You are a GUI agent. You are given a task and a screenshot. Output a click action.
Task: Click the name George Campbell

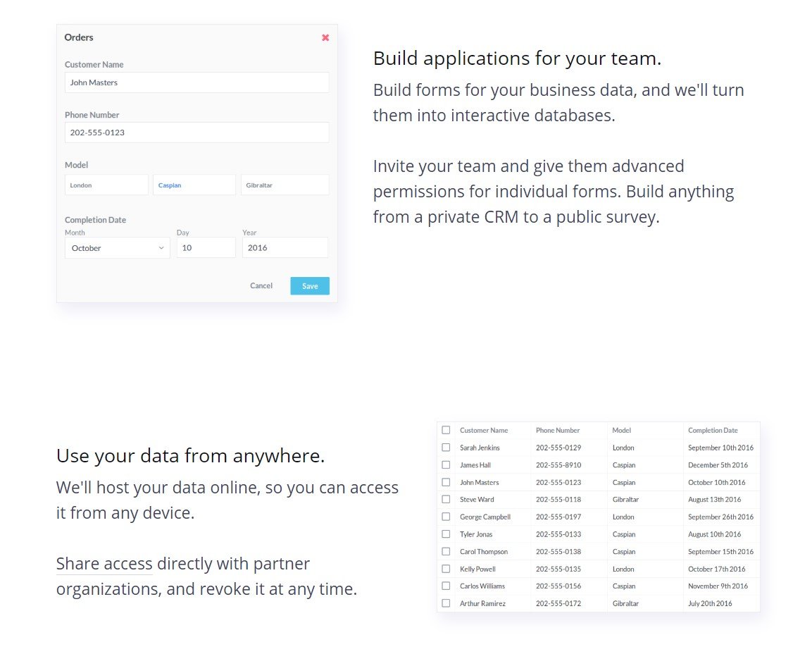click(x=485, y=517)
